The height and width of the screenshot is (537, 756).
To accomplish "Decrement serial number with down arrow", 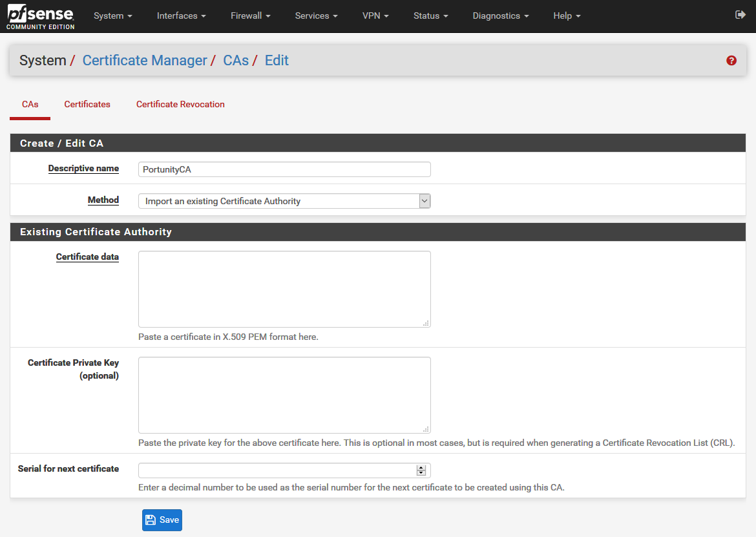I will tap(421, 474).
